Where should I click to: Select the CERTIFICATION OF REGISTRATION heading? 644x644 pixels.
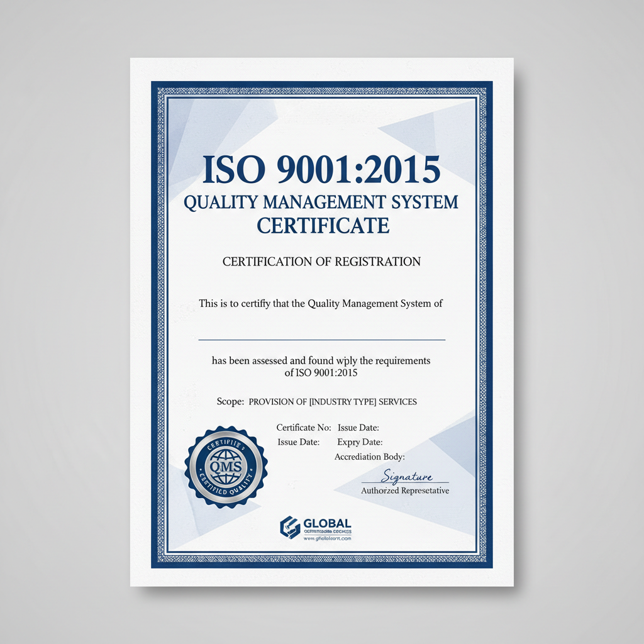point(321,261)
